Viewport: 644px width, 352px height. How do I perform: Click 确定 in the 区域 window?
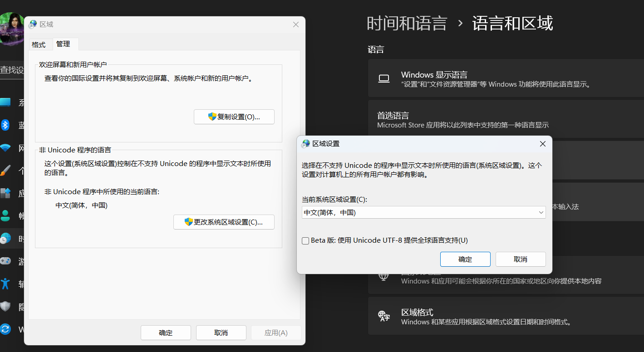tap(166, 332)
